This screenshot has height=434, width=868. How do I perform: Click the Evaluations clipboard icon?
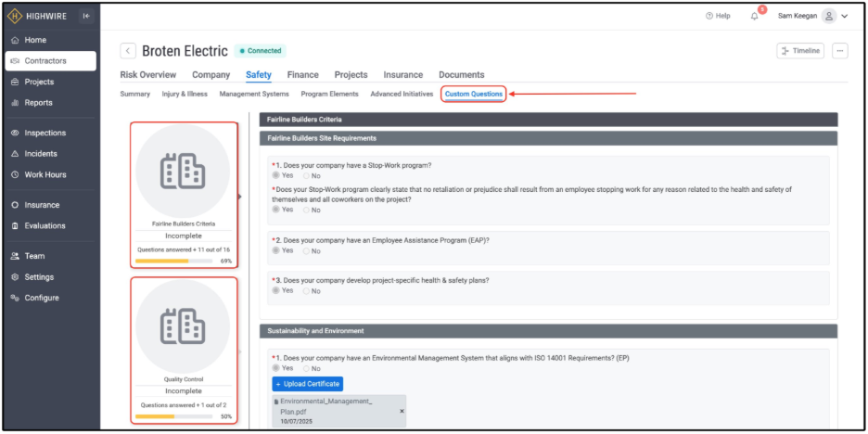pos(15,226)
